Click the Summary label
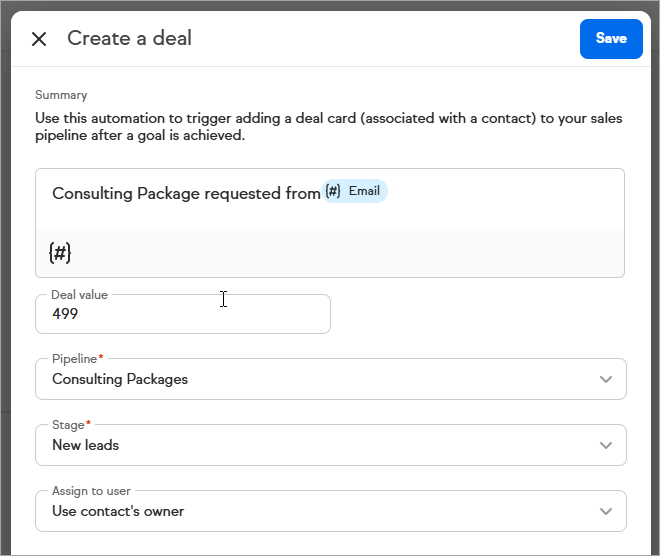The image size is (660, 556). 61,96
